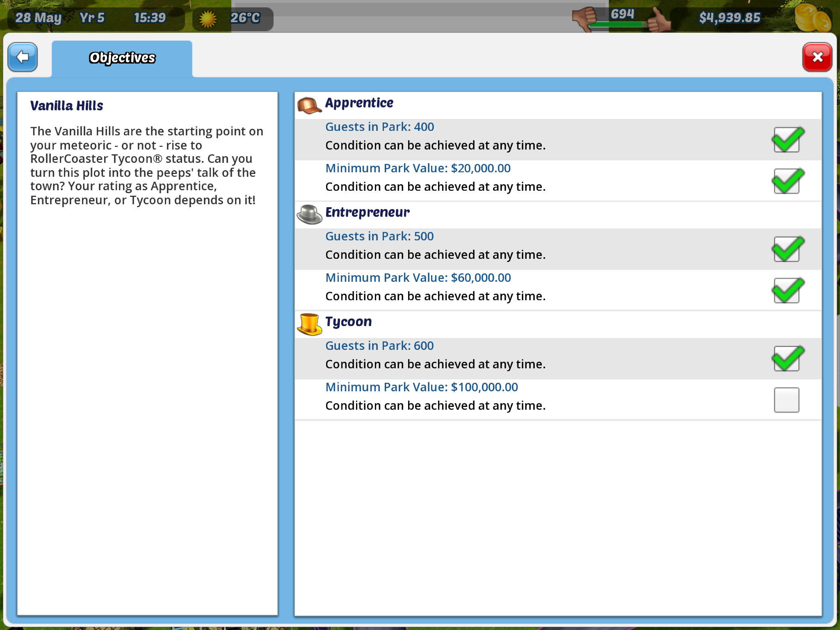Select the Entrepreneur heading
The image size is (840, 630).
point(367,212)
